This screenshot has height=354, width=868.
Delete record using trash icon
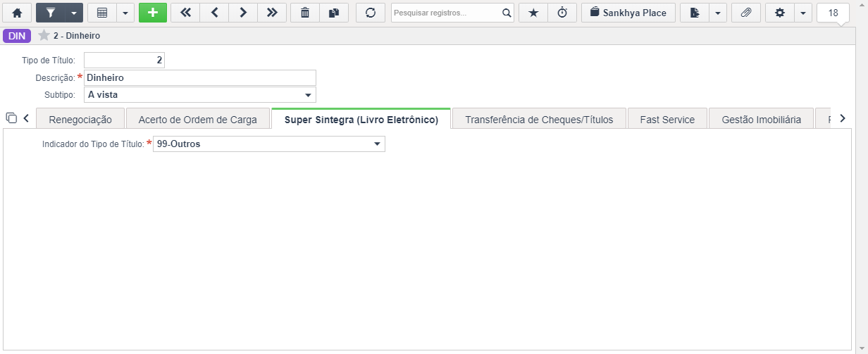304,13
